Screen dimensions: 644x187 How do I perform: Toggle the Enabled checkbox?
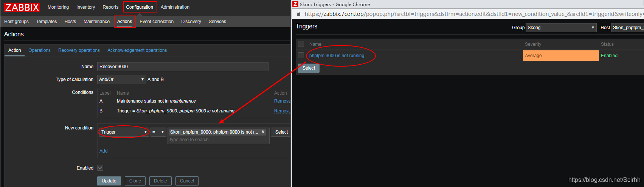pos(100,168)
